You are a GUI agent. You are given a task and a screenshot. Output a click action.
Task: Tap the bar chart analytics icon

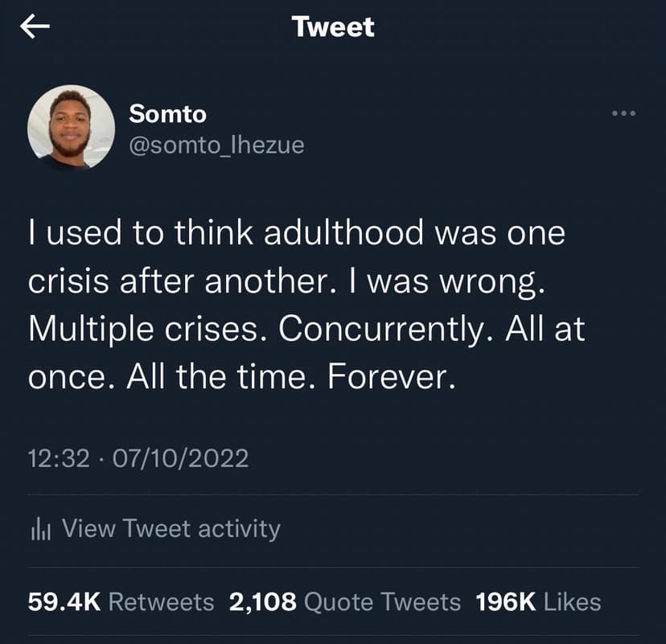click(39, 529)
